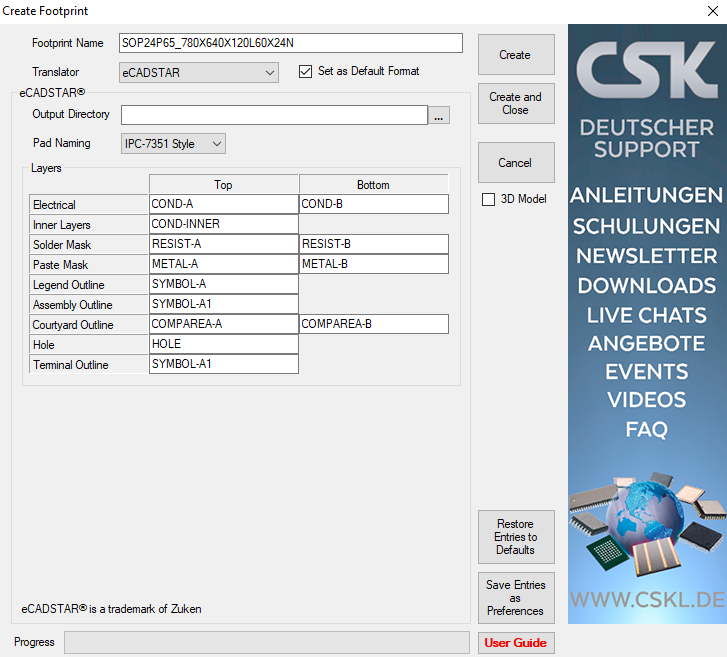Screen dimensions: 727x657
Task: Click the globe and chips image
Action: click(647, 524)
